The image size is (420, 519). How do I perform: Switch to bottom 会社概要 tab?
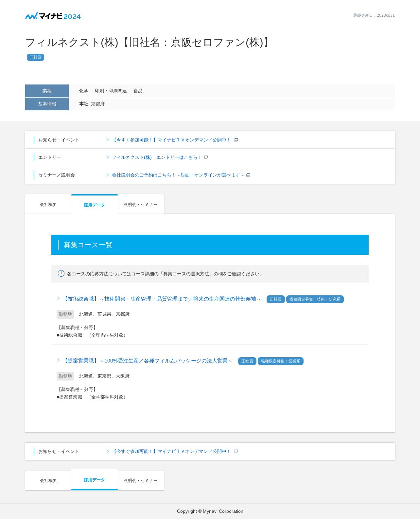coord(48,480)
